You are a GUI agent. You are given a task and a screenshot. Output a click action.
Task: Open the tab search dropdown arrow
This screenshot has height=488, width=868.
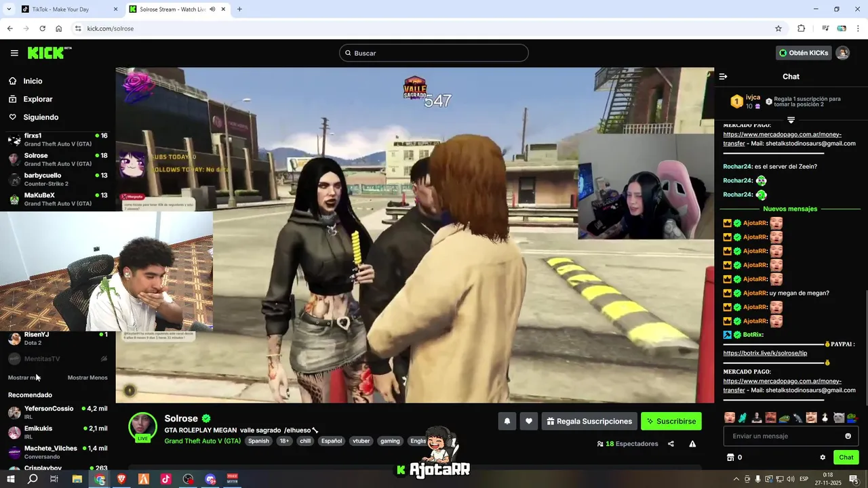coord(9,9)
